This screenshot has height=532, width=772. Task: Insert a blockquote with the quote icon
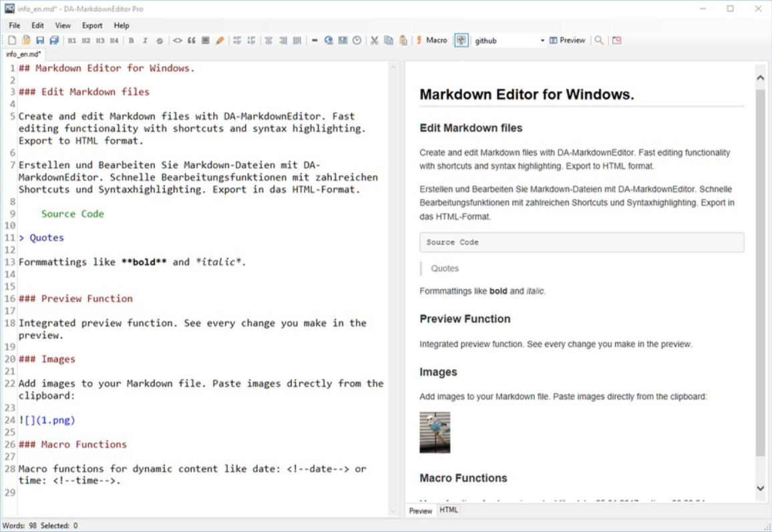pos(192,40)
